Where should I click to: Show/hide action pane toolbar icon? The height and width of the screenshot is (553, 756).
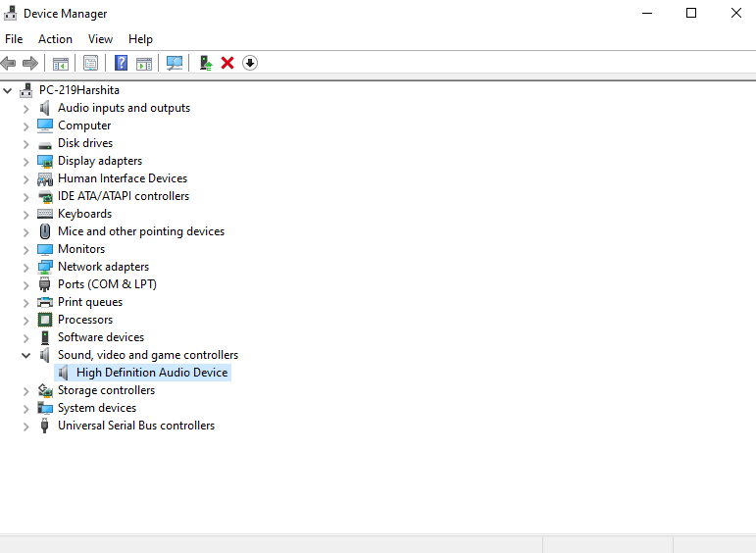(144, 63)
